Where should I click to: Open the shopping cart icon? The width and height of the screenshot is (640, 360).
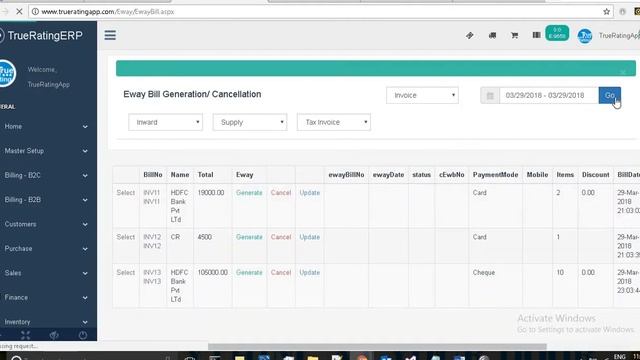pyautogui.click(x=514, y=36)
